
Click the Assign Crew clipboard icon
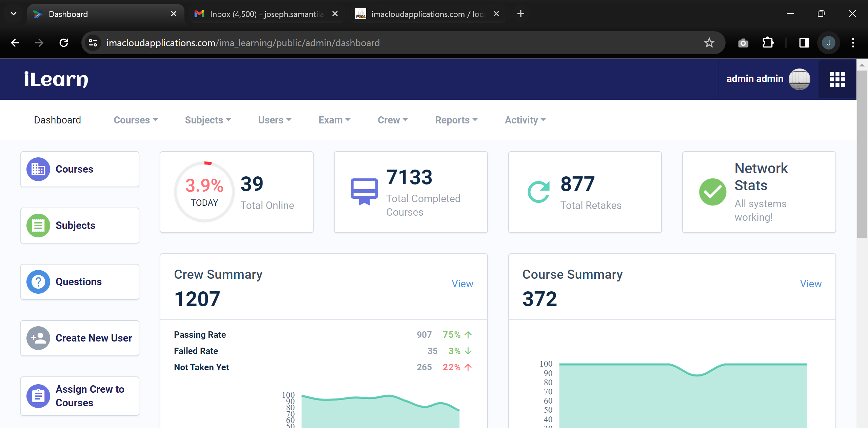pyautogui.click(x=38, y=396)
